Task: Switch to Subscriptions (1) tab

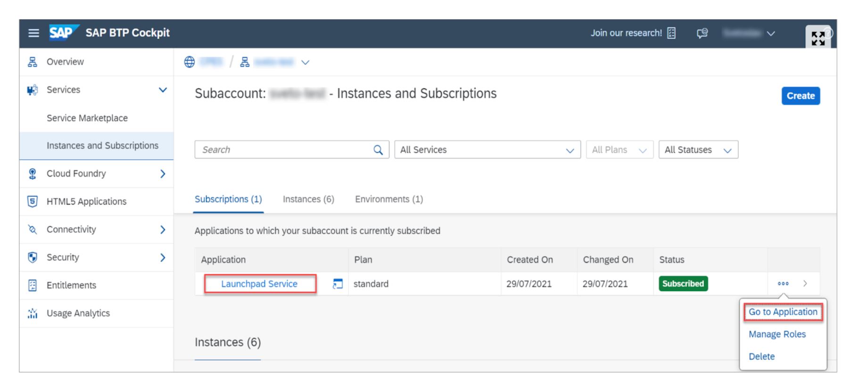Action: [x=228, y=199]
